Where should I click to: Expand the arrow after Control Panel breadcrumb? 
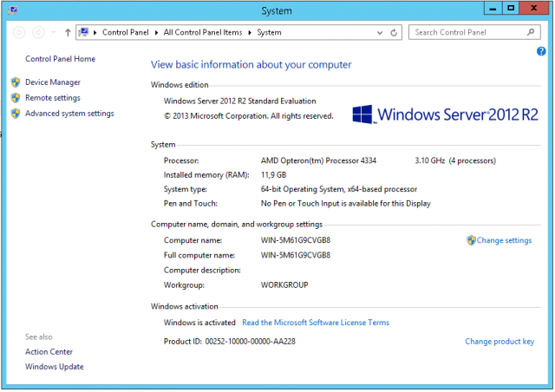coord(156,33)
